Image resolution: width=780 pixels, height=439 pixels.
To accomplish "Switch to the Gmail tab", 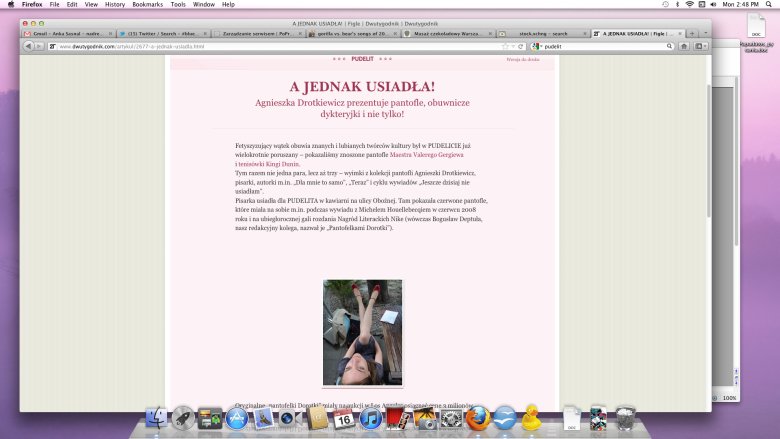I will (x=68, y=34).
